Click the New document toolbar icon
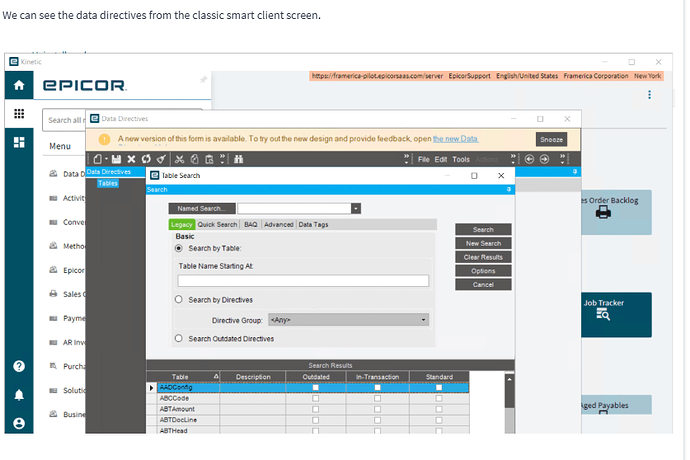 coord(98,159)
